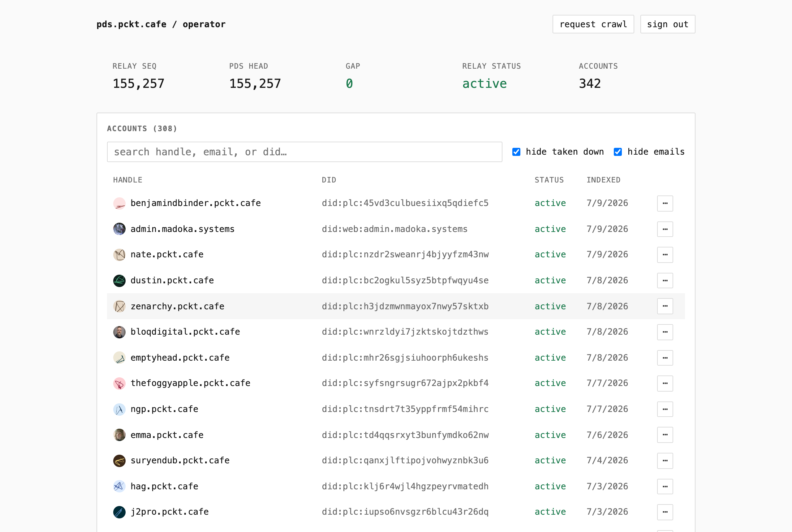Click thefoggyapple.pckt.cafe avatar icon

point(119,384)
